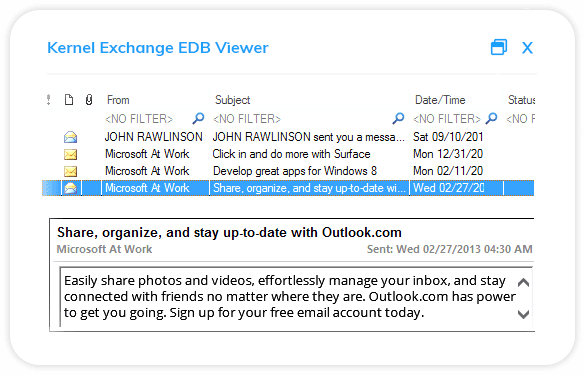This screenshot has height=375, width=585.
Task: Click the preview scroll up arrow
Action: coord(524,282)
